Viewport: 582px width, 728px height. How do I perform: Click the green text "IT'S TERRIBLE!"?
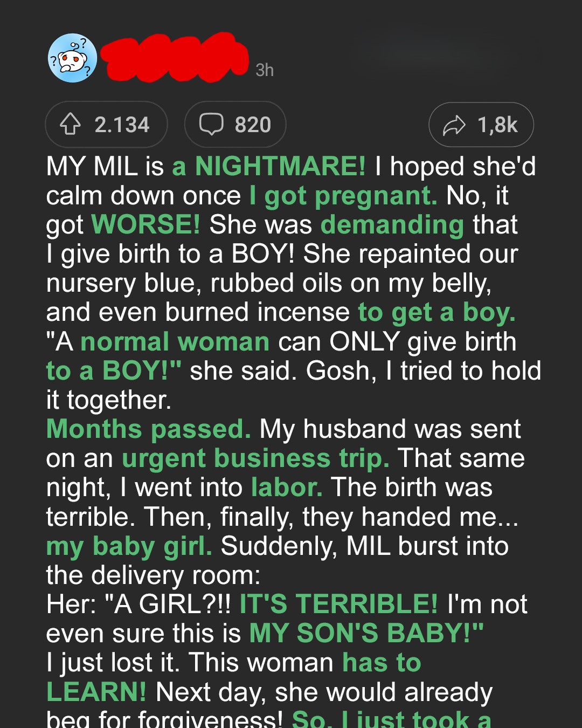coord(339,604)
